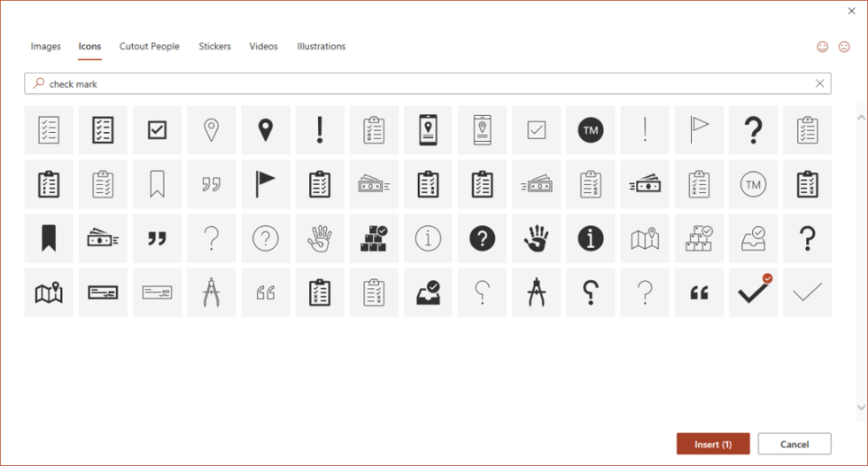
Task: Switch to the Images tab
Action: point(46,46)
